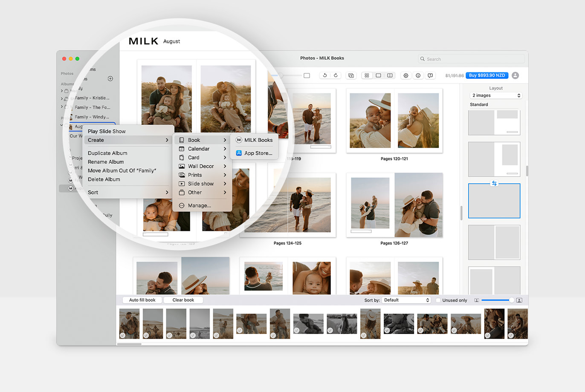585x392 pixels.
Task: Click the page fit icon beside zoom slider
Action: click(307, 75)
